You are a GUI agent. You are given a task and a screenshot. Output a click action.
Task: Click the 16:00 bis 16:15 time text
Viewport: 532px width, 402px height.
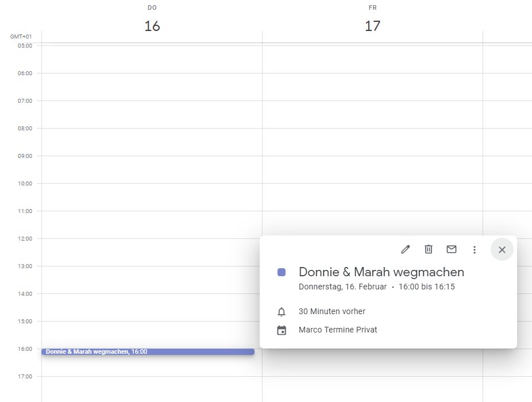coord(426,287)
